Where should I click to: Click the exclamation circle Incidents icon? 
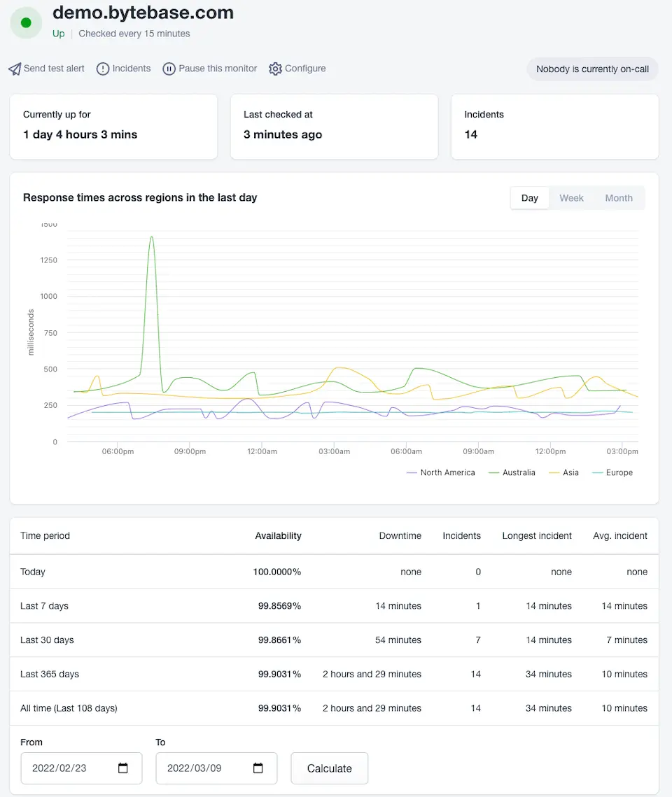(103, 69)
